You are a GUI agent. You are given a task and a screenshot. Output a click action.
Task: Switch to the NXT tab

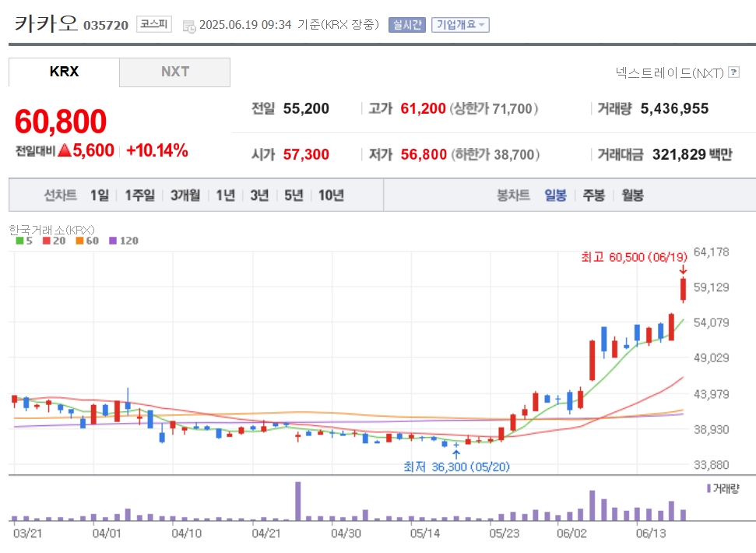pyautogui.click(x=174, y=72)
